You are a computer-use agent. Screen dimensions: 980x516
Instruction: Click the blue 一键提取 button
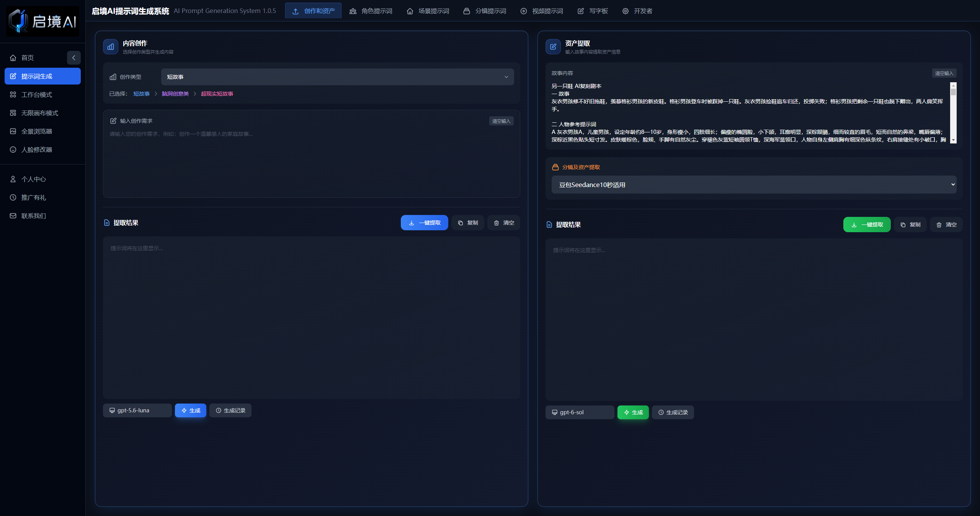click(424, 223)
